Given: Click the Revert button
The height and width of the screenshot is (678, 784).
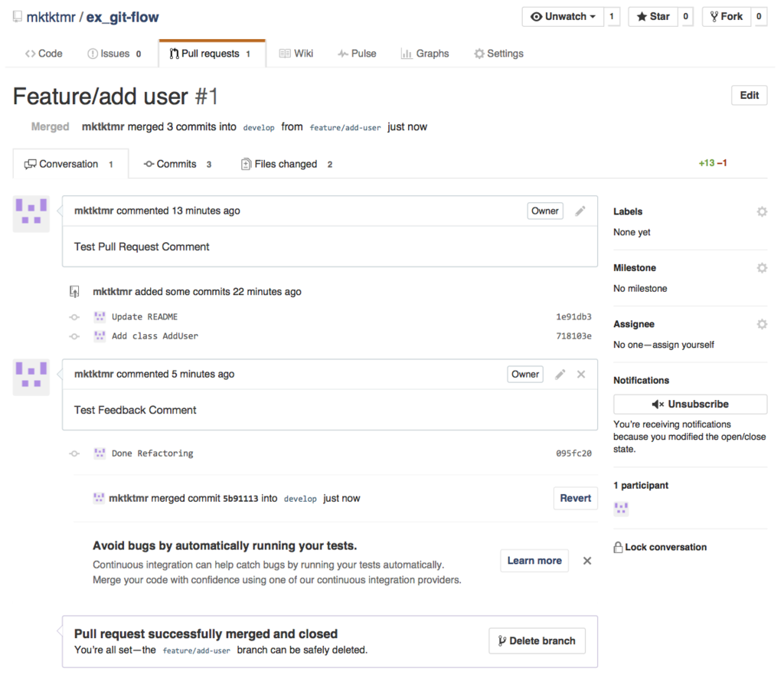Looking at the screenshot, I should 575,498.
